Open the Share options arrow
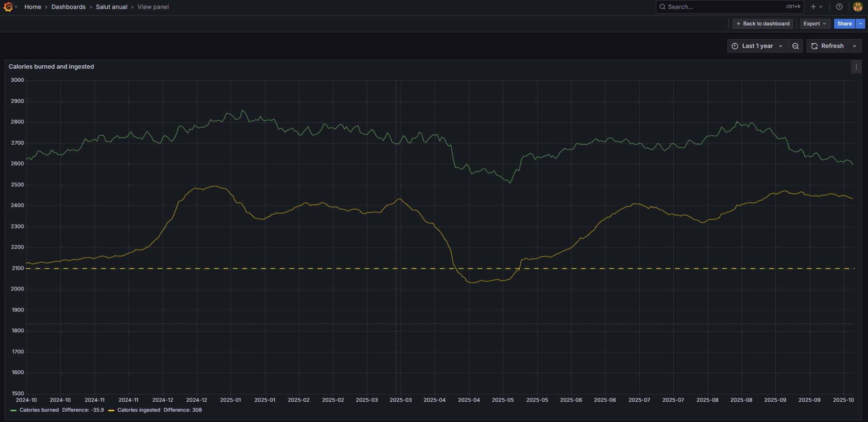The image size is (868, 422). [x=860, y=23]
